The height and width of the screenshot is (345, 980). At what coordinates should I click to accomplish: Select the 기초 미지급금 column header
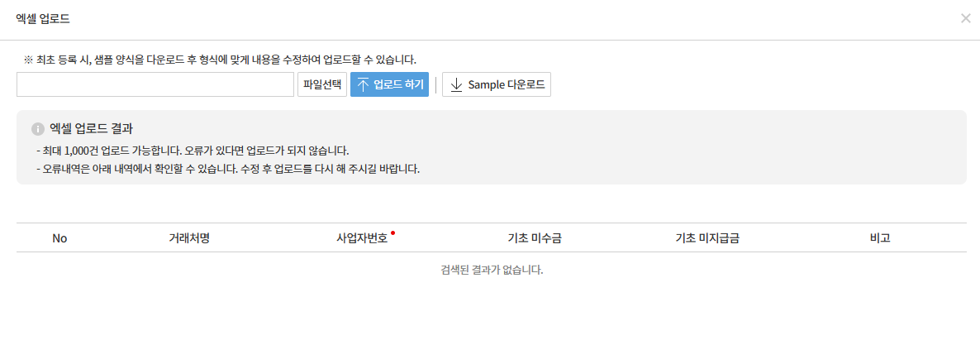(707, 238)
